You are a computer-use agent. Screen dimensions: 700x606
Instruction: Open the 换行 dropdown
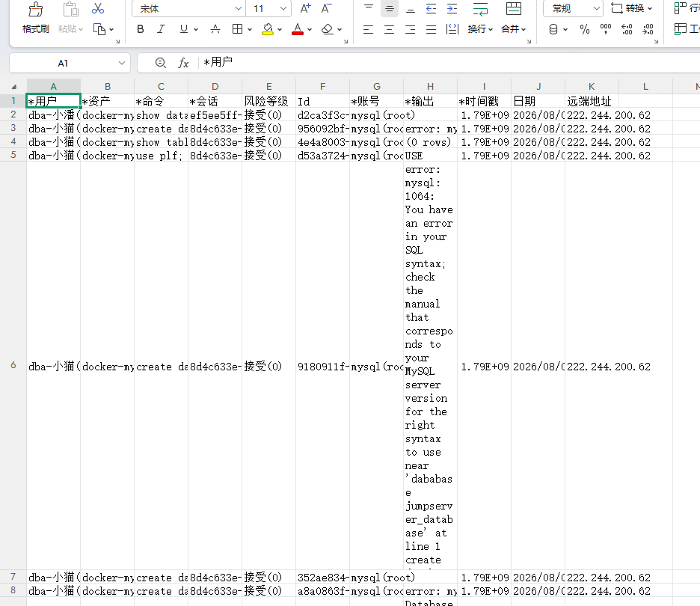click(x=480, y=29)
